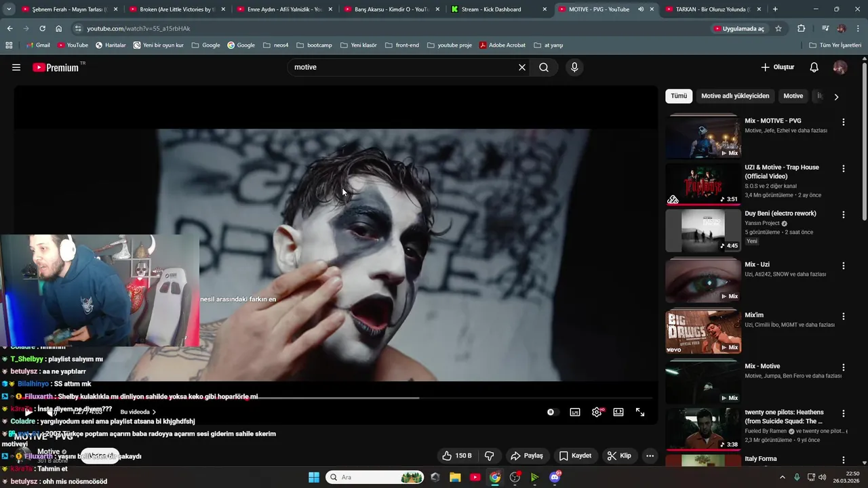Screen dimensions: 868x488
Task: Expand the 'Bu videoda' chapters chevron
Action: click(x=154, y=412)
